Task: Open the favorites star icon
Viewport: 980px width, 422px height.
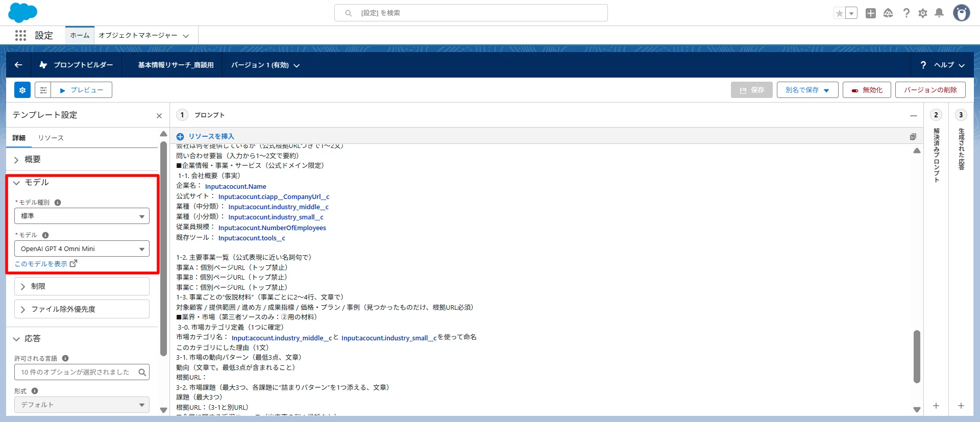Action: pos(839,13)
